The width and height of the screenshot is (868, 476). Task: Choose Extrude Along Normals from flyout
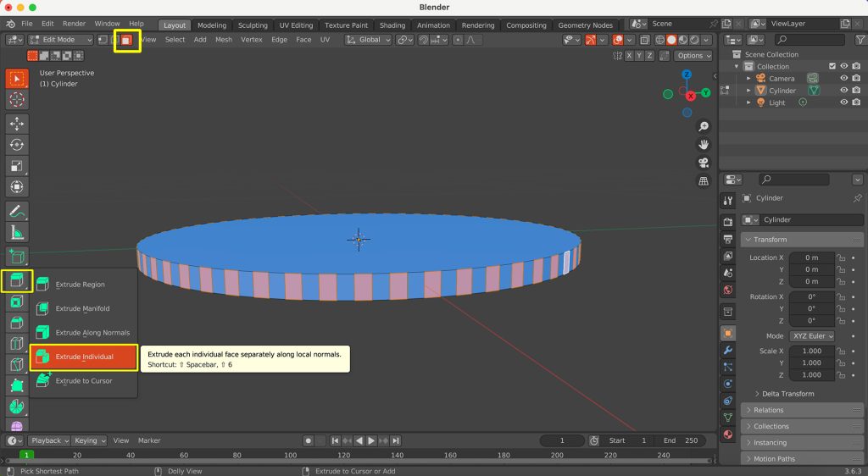84,332
